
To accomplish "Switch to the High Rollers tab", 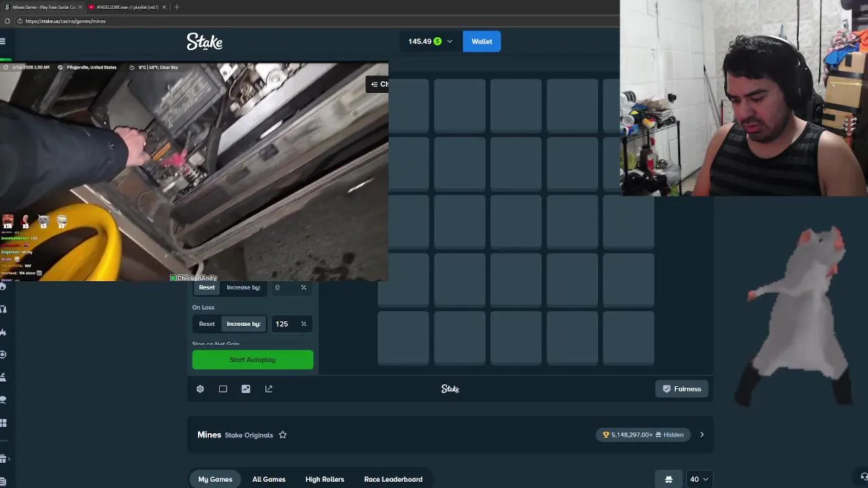I will pyautogui.click(x=325, y=479).
